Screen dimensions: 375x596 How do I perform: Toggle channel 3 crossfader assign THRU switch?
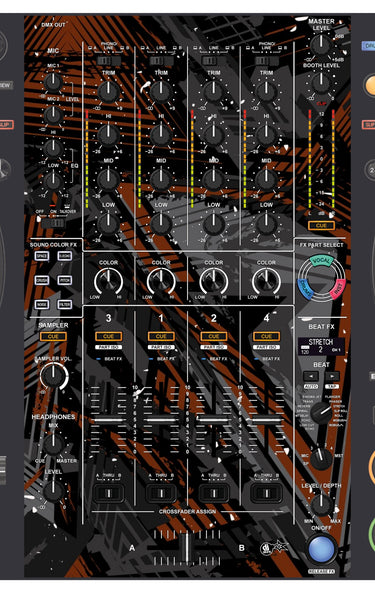click(108, 493)
